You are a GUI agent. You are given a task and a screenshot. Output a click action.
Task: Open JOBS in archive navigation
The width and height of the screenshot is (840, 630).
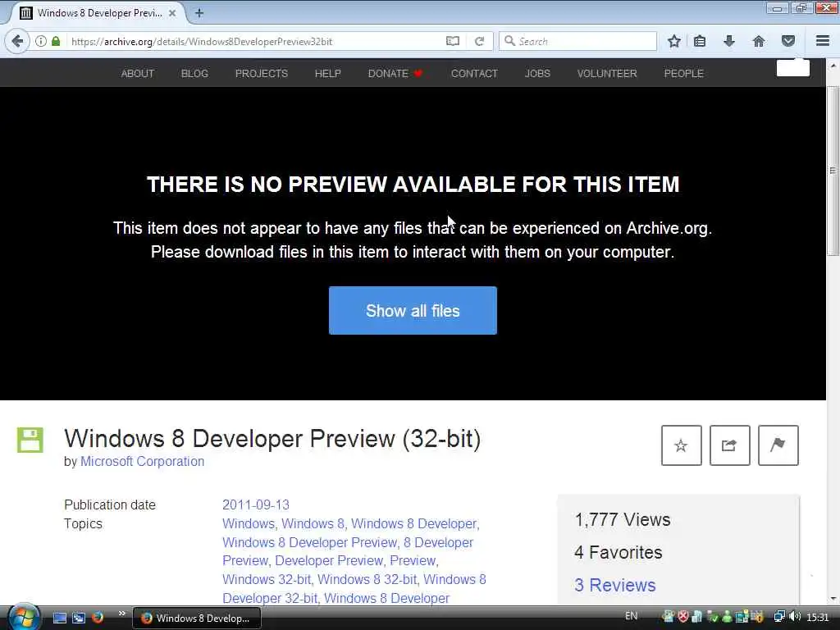click(537, 73)
